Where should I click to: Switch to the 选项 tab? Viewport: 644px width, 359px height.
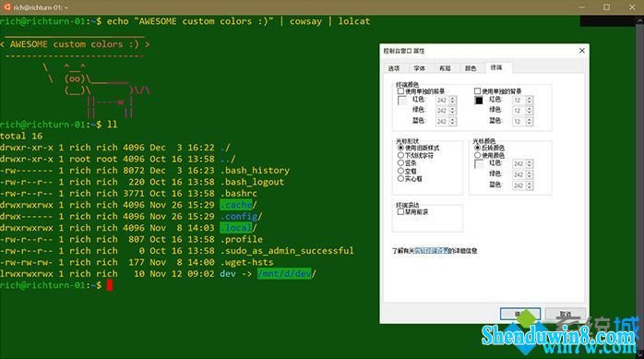(393, 68)
